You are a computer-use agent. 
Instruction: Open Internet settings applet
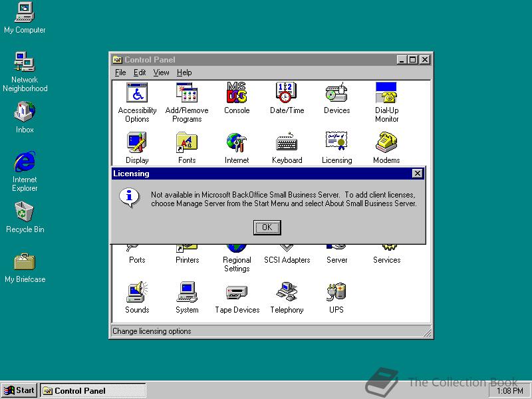click(x=237, y=148)
